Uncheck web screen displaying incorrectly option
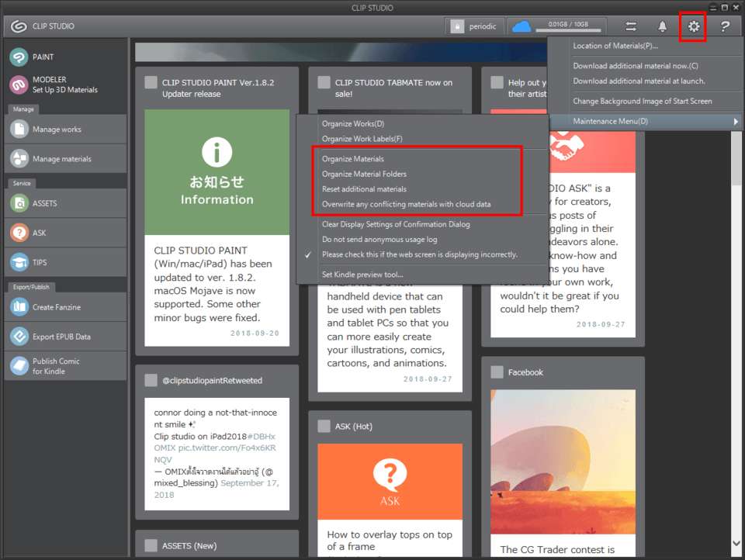Image resolution: width=745 pixels, height=560 pixels. [421, 254]
